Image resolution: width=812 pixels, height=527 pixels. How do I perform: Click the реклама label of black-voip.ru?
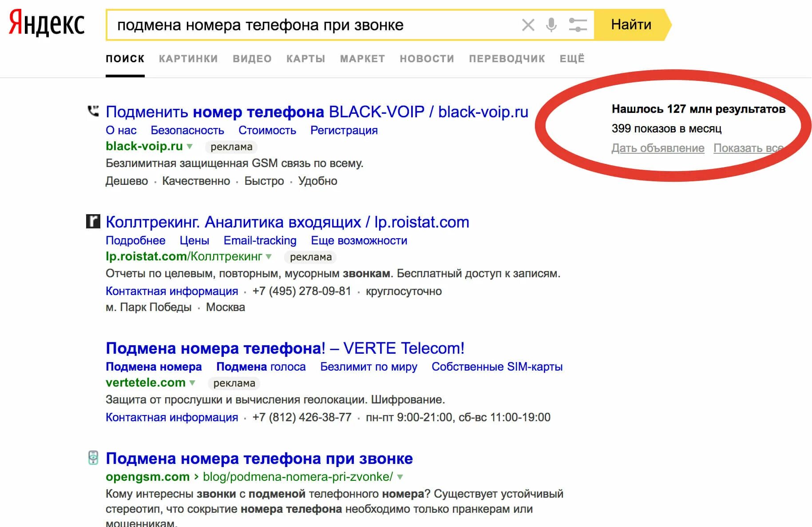tap(231, 147)
